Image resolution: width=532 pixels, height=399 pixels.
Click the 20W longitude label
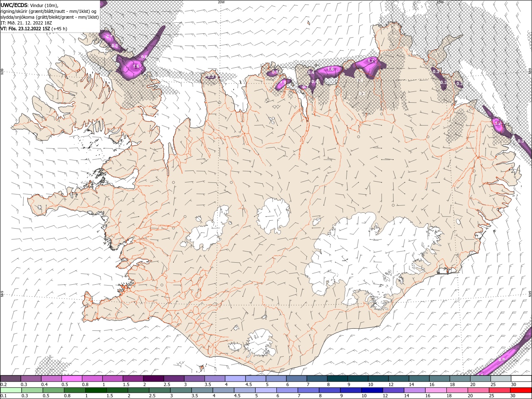pyautogui.click(x=222, y=2)
